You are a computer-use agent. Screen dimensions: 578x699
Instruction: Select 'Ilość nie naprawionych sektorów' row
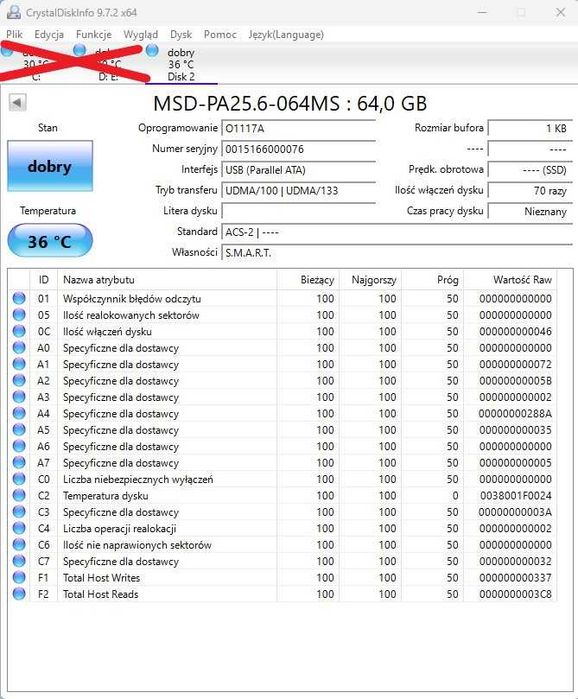[x=283, y=544]
